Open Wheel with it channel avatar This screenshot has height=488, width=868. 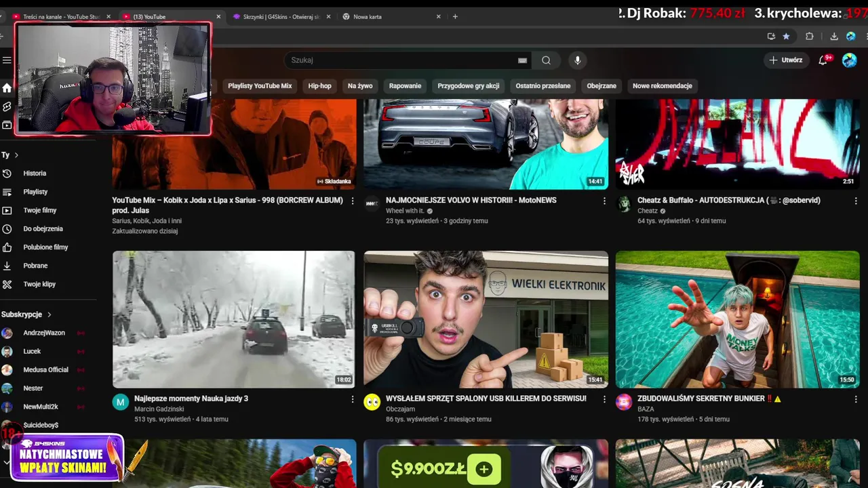[x=372, y=203]
